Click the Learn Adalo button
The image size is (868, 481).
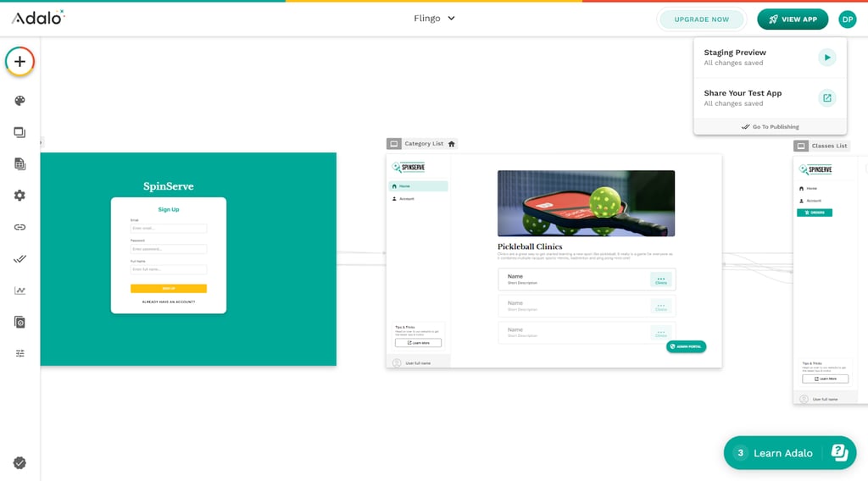pos(790,453)
